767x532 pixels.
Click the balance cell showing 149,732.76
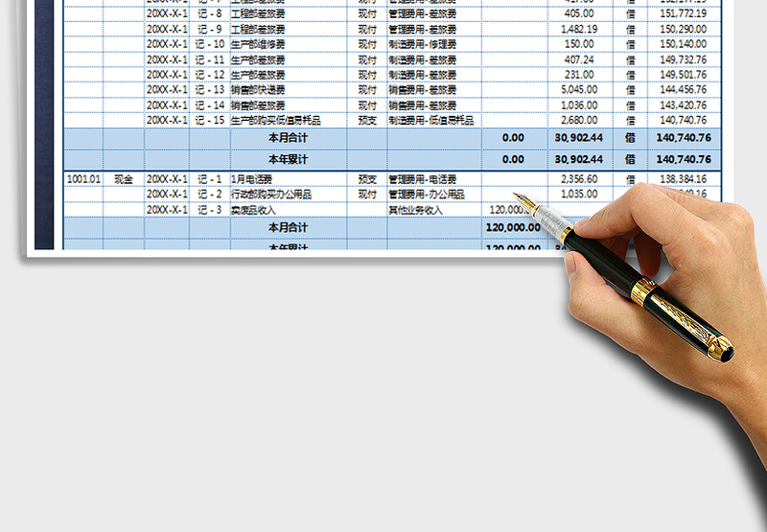pyautogui.click(x=685, y=59)
